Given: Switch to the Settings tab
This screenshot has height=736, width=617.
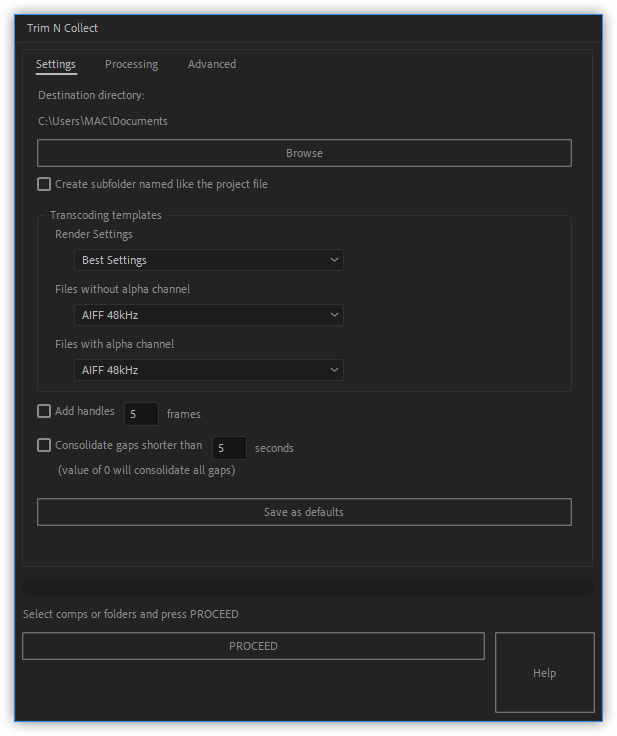Looking at the screenshot, I should pyautogui.click(x=56, y=64).
